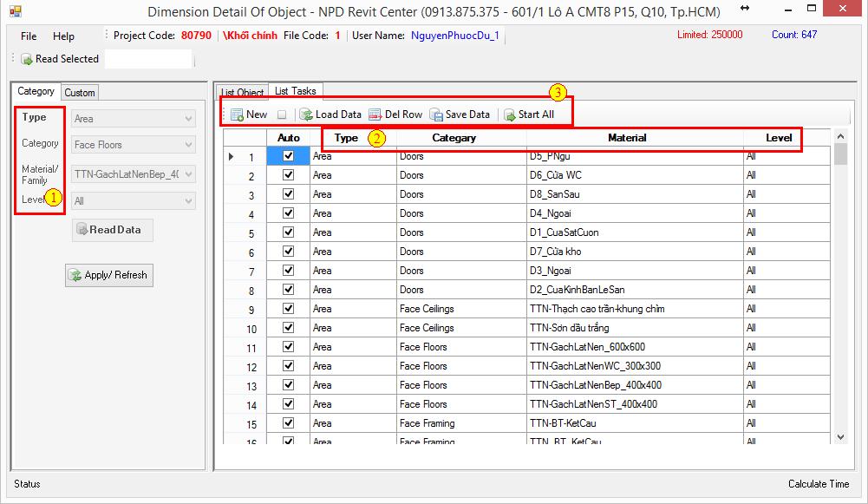Uncheck Auto for row 5 D1_CuaSatCuon
The width and height of the screenshot is (868, 504).
[289, 232]
